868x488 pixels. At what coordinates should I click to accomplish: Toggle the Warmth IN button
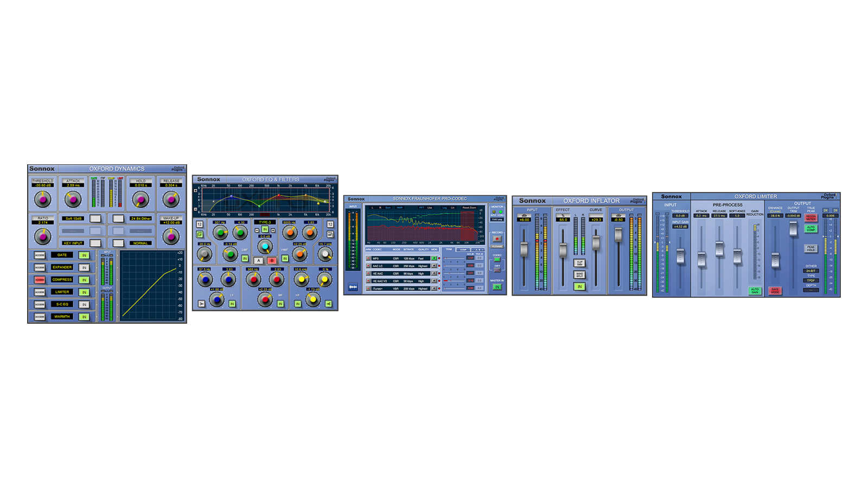[x=84, y=317]
